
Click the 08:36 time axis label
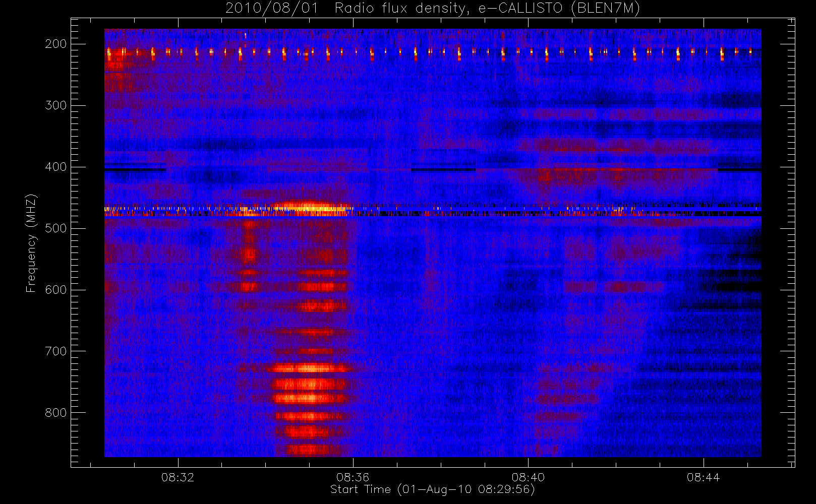tap(353, 477)
